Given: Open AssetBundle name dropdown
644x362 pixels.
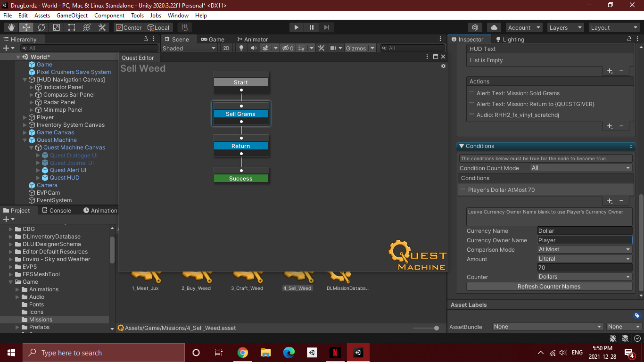Looking at the screenshot, I should pos(548,327).
